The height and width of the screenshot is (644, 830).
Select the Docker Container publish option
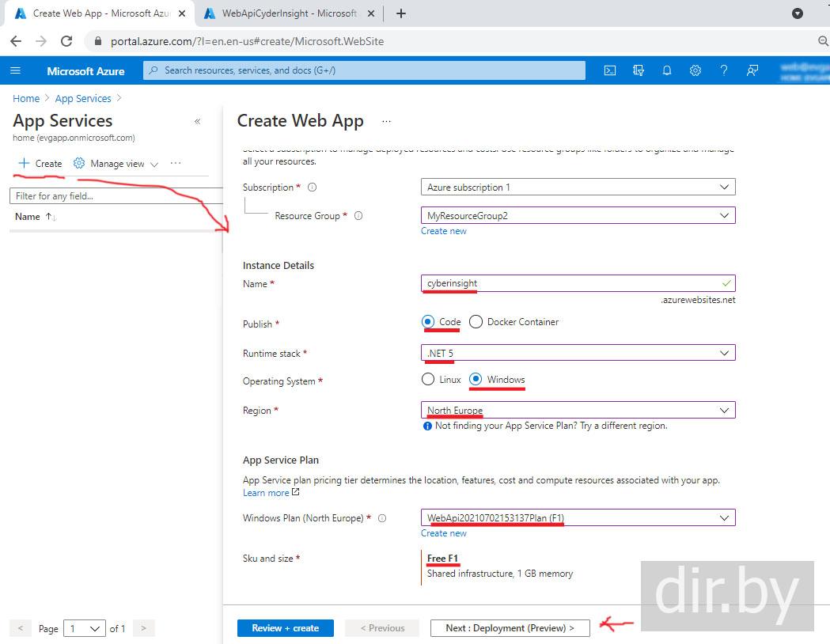(476, 322)
